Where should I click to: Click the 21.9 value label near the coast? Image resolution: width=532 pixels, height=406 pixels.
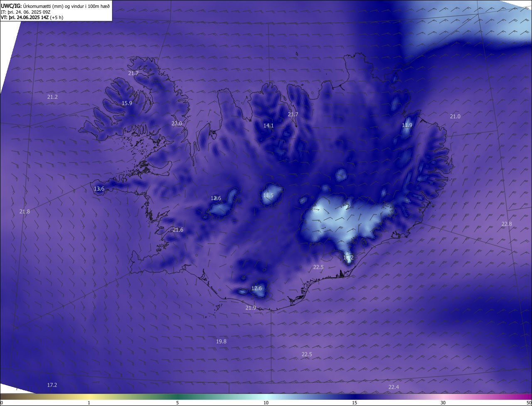pos(251,308)
